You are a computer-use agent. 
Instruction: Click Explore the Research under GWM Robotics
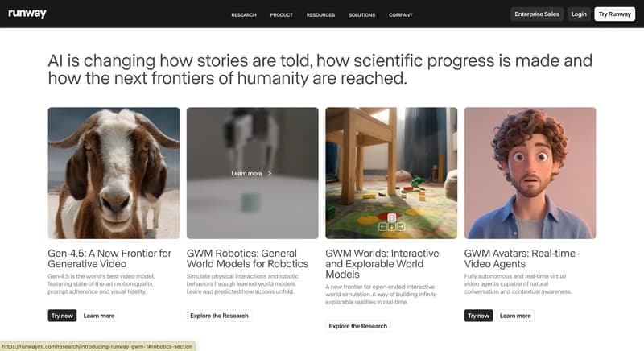pyautogui.click(x=219, y=316)
